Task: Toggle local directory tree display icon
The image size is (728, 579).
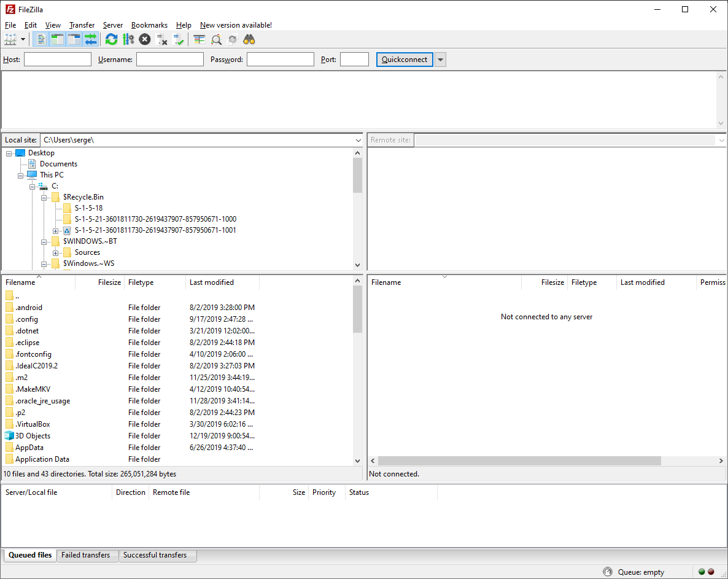Action: (x=58, y=40)
